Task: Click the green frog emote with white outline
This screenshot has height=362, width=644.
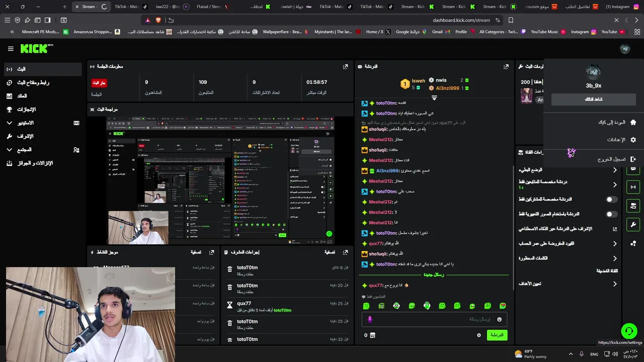Action: tap(427, 306)
